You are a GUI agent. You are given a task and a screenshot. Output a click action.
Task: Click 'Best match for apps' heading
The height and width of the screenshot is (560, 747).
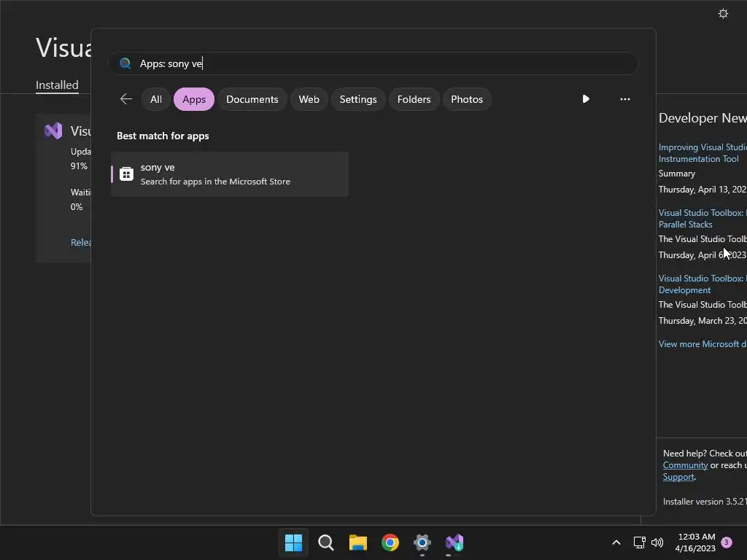(x=163, y=136)
